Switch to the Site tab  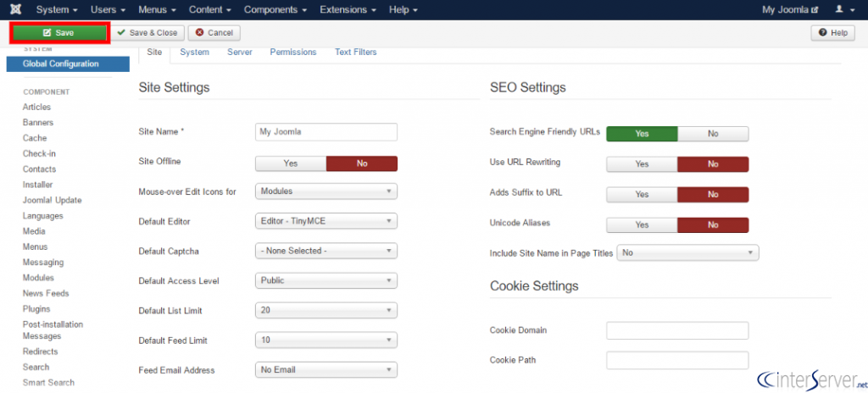(x=154, y=52)
